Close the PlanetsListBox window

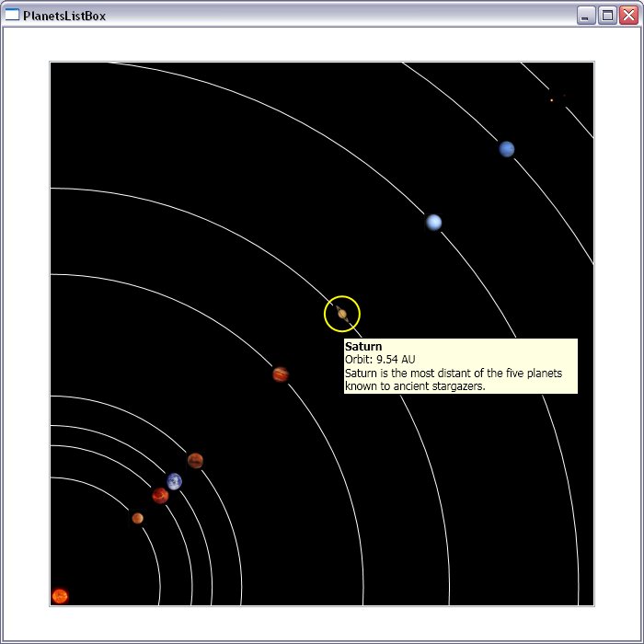click(x=628, y=15)
